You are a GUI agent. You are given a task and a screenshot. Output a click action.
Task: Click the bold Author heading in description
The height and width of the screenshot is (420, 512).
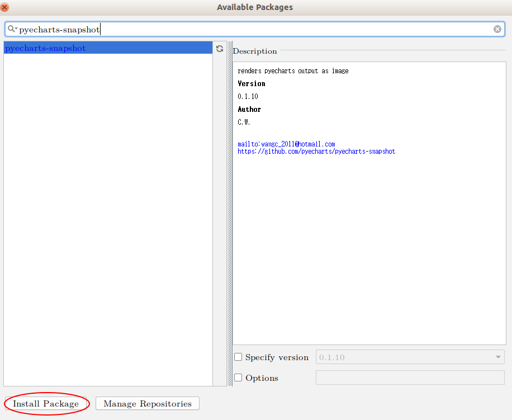tap(249, 110)
